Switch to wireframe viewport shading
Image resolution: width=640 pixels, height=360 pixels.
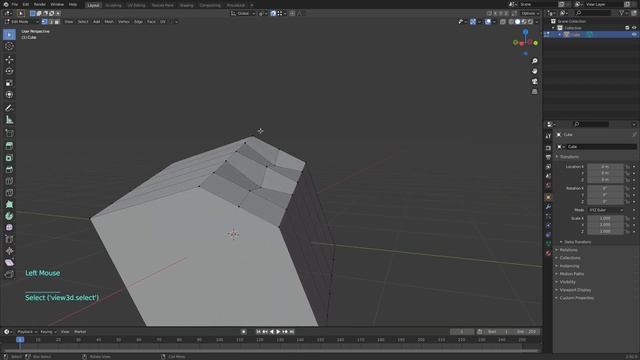click(511, 22)
